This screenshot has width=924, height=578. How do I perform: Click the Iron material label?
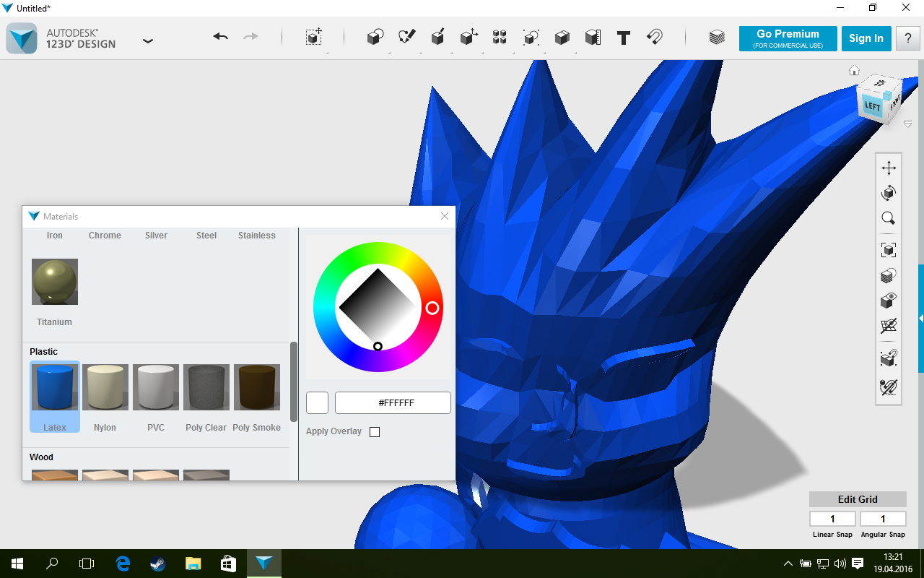(x=55, y=236)
